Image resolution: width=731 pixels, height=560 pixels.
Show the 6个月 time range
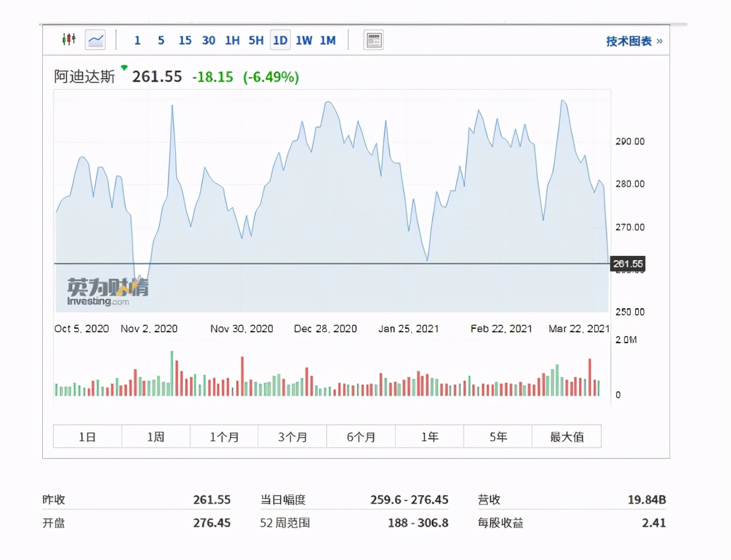[x=361, y=437]
